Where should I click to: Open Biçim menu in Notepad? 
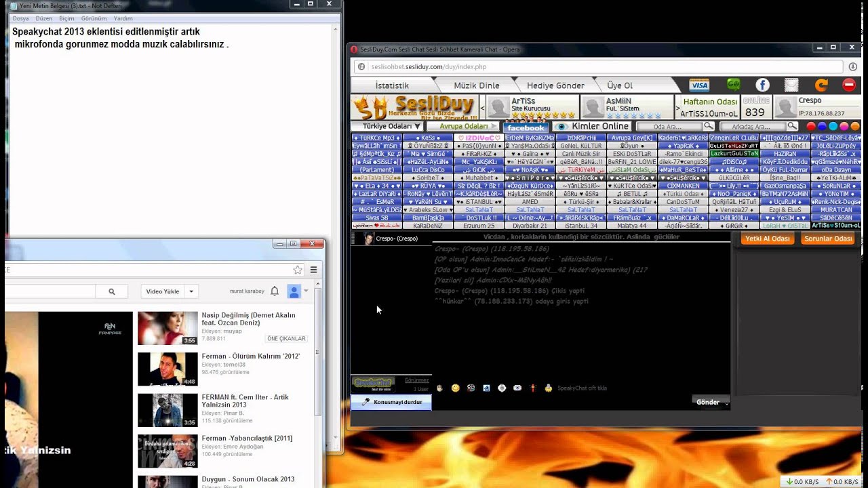pyautogui.click(x=66, y=18)
